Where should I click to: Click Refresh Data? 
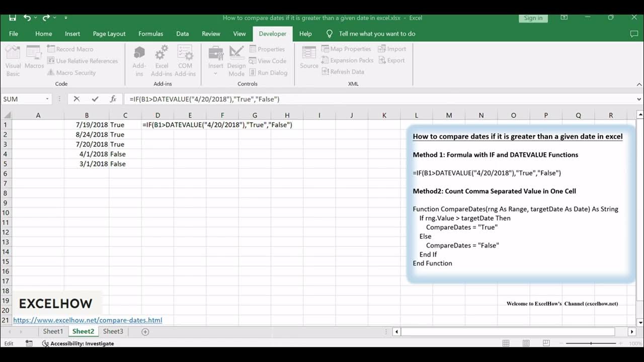(x=343, y=72)
